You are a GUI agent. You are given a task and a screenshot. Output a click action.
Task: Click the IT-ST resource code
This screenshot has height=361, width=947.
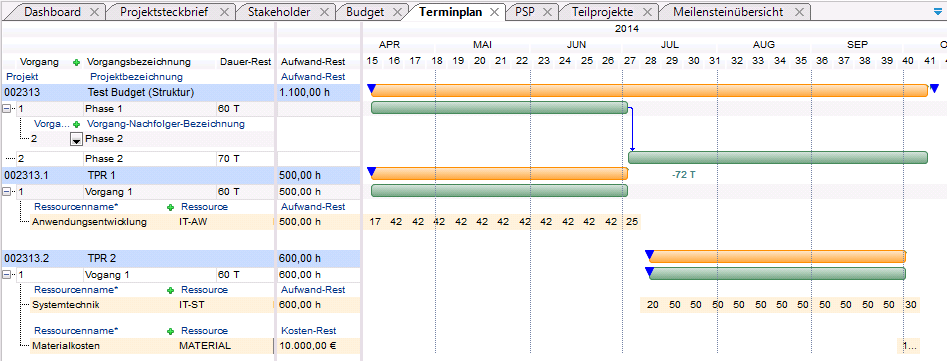click(x=193, y=305)
